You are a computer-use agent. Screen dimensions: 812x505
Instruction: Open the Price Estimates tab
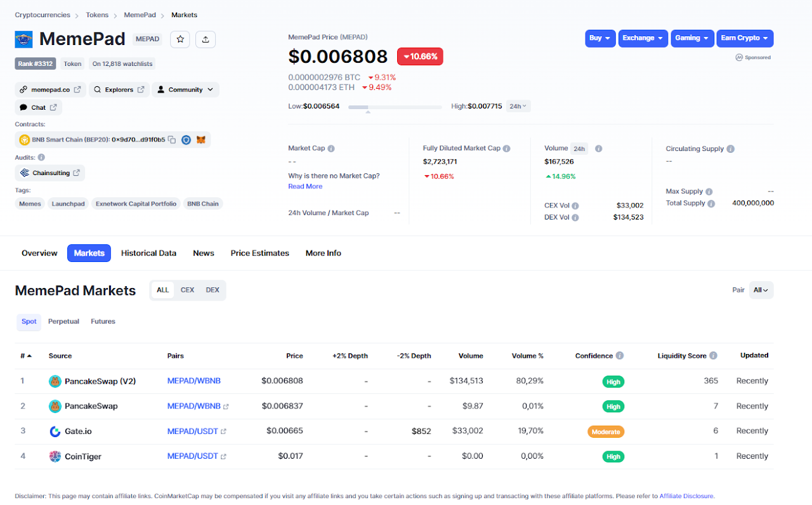pos(259,253)
